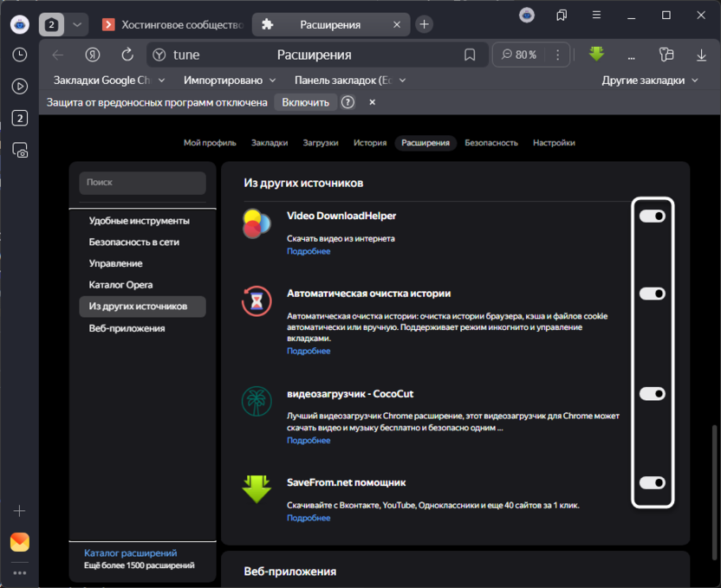
Task: Toggle the видеозагрузчик - CocoCut switch
Action: pyautogui.click(x=653, y=394)
